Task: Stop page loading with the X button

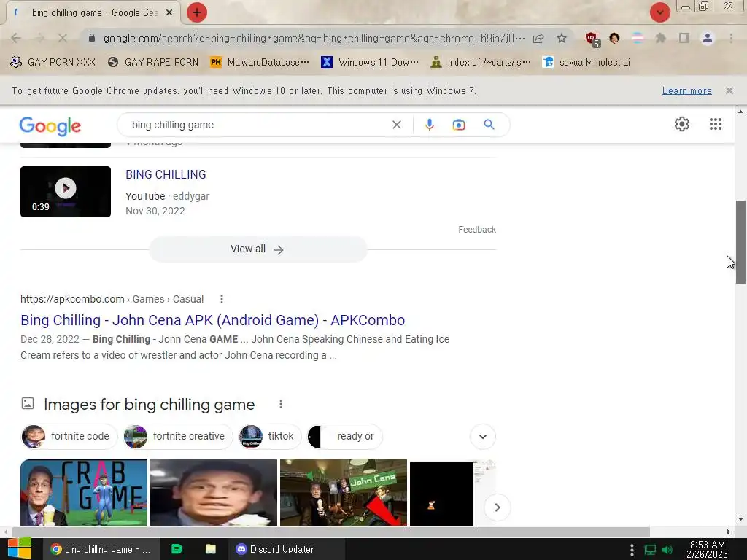Action: pyautogui.click(x=63, y=38)
